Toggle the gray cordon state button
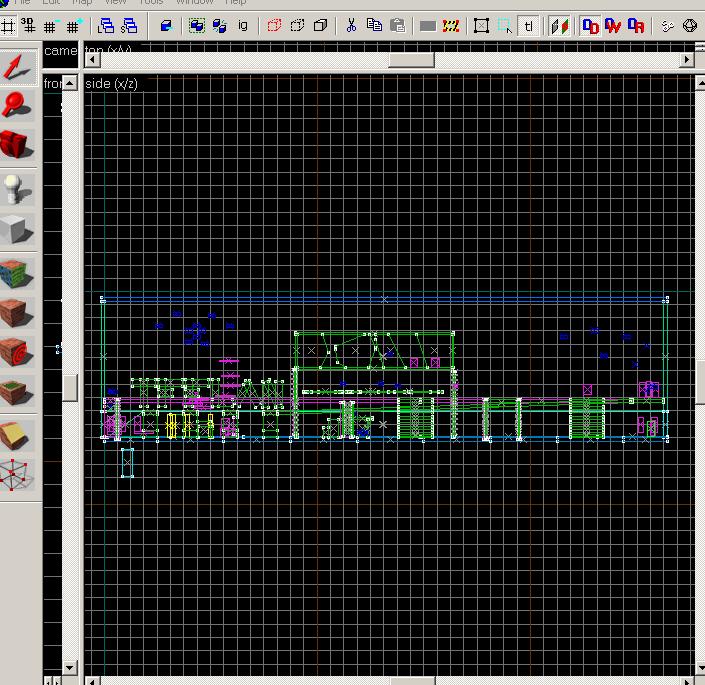Image resolution: width=705 pixels, height=685 pixels. [428, 26]
